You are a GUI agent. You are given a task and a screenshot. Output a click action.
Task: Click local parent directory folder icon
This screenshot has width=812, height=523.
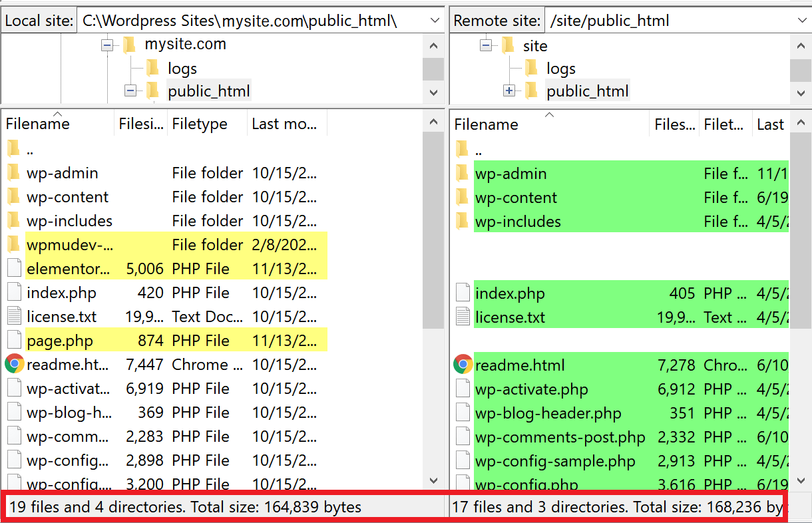tap(14, 148)
